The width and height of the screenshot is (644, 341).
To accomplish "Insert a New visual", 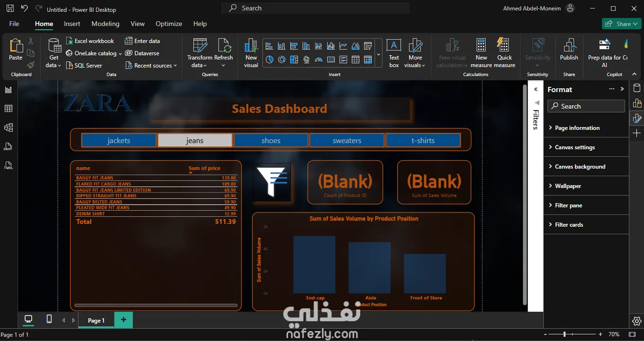I will 251,53.
